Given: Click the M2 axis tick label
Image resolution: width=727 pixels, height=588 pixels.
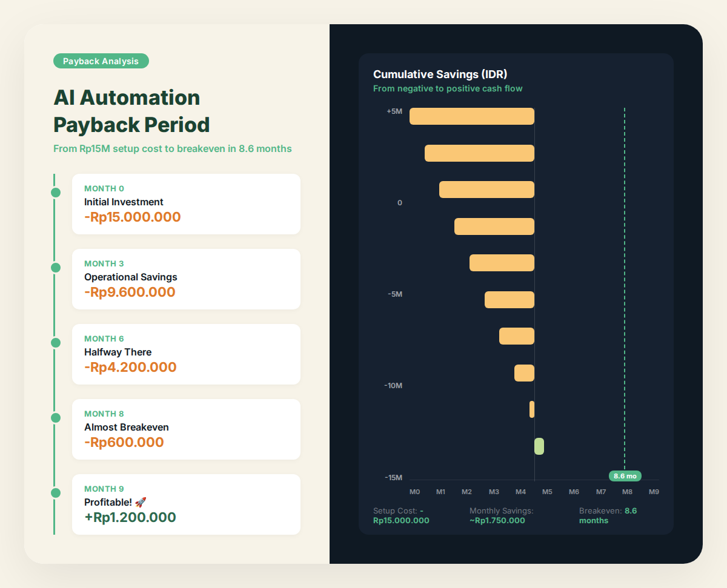Looking at the screenshot, I should click(466, 492).
